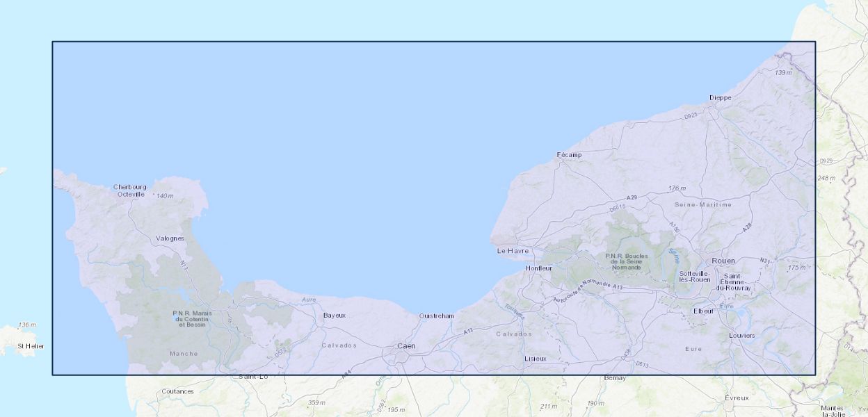This screenshot has height=417, width=868.
Task: Click P.N.R. Marais du Cotentin park label
Action: point(192,319)
